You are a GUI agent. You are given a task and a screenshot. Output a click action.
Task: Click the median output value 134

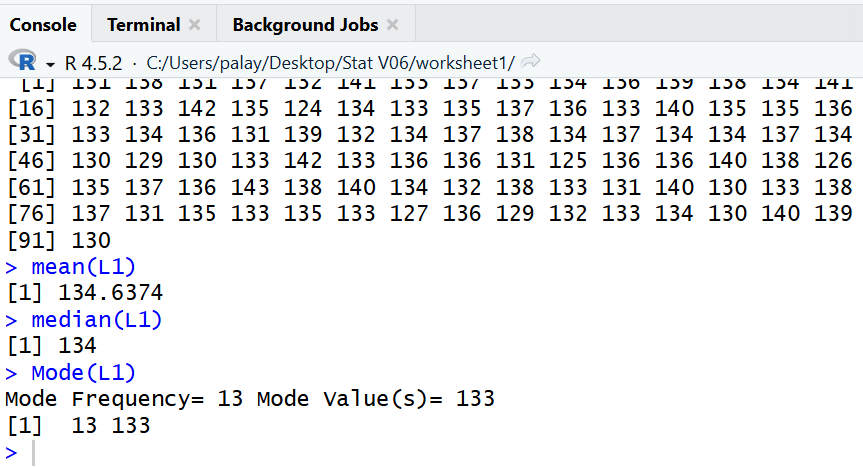(x=76, y=347)
